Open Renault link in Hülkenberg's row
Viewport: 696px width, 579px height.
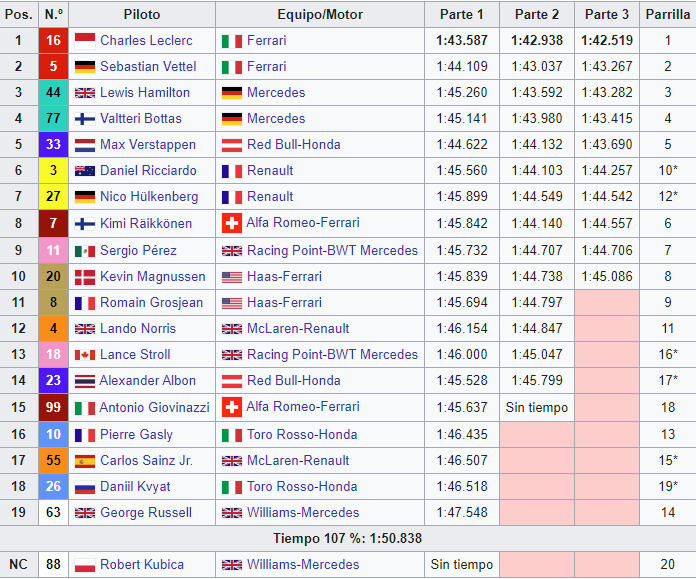pyautogui.click(x=270, y=196)
